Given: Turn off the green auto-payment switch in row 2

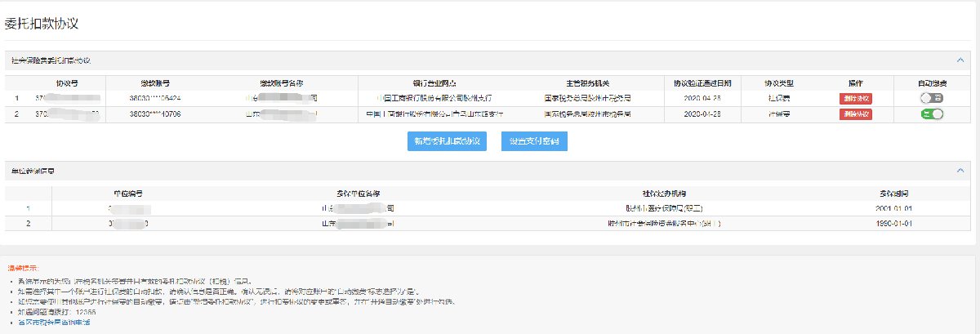Looking at the screenshot, I should click(931, 114).
